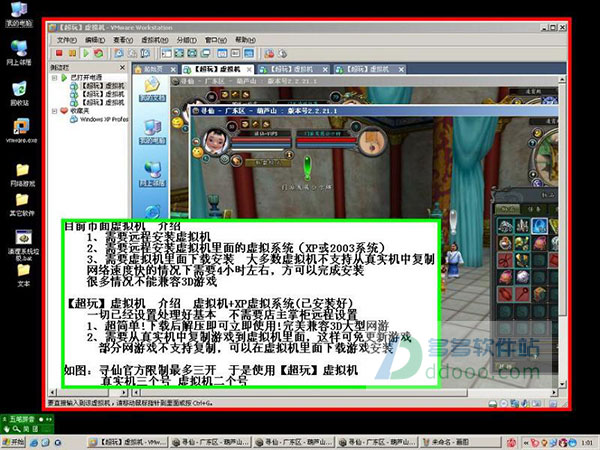Click the clock showing 1:01 in tray
The width and height of the screenshot is (600, 450).
coord(587,443)
